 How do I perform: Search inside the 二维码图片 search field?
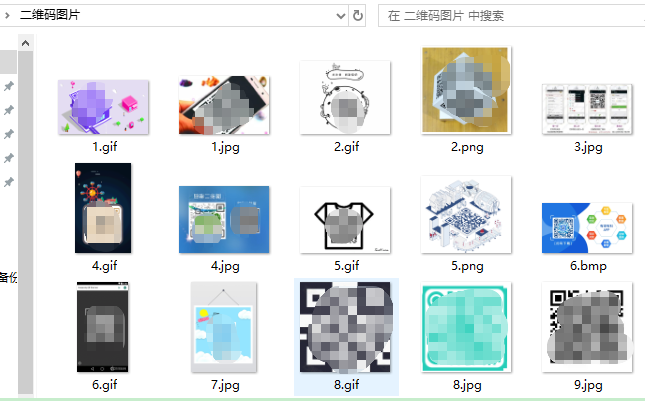click(x=511, y=16)
